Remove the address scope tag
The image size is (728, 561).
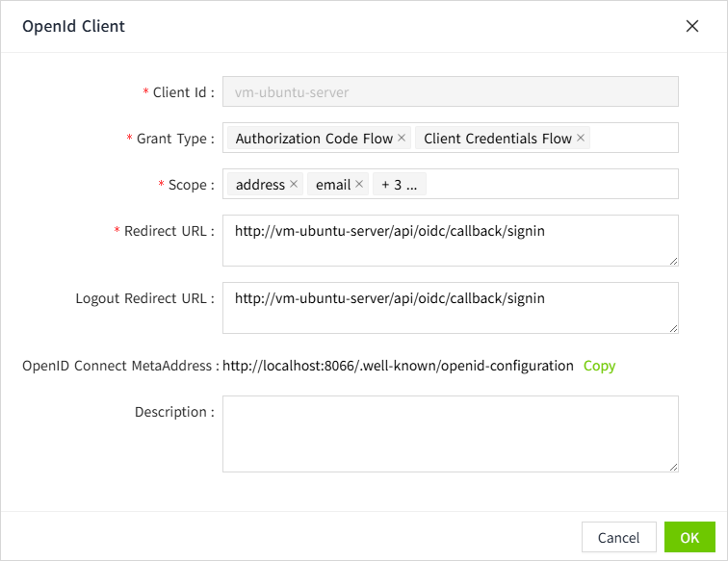pyautogui.click(x=294, y=185)
